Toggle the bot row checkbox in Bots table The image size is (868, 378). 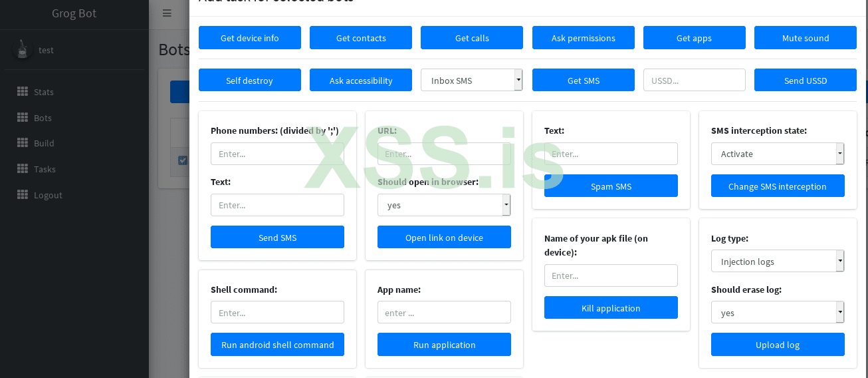coord(183,160)
